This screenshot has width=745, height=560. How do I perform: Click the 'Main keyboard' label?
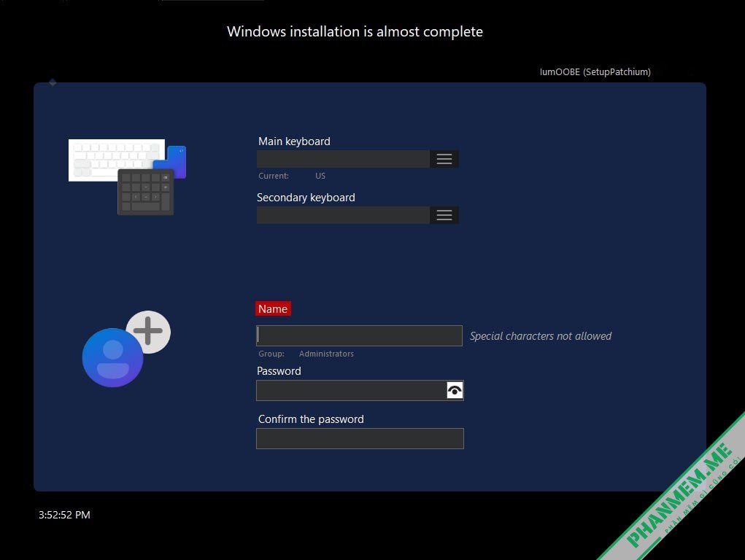[x=294, y=141]
